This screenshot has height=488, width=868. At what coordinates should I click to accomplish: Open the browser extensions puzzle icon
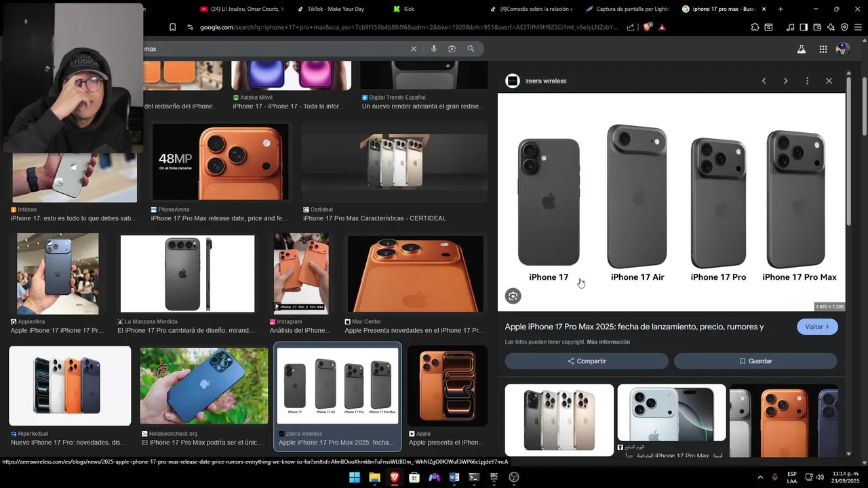[x=755, y=27]
